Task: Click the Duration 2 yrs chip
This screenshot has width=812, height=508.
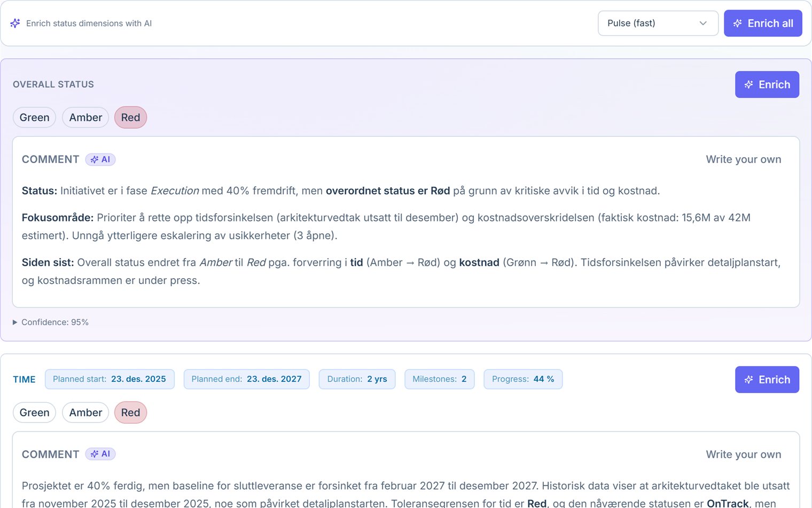Action: click(x=357, y=379)
